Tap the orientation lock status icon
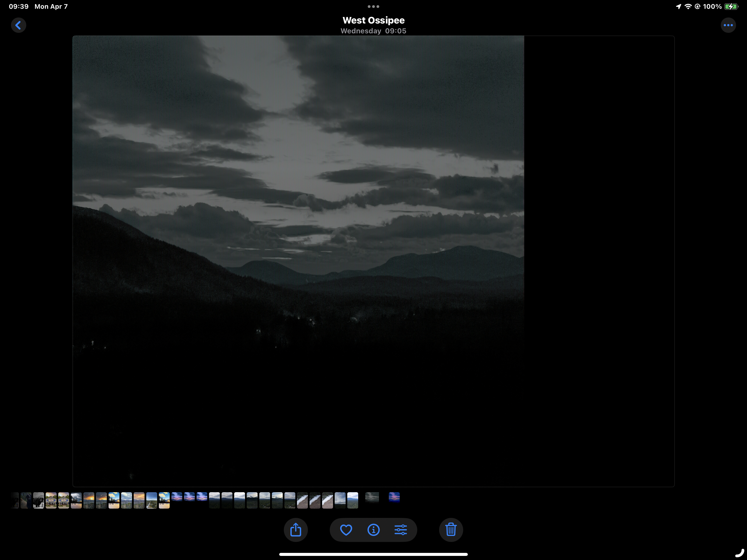The image size is (747, 560). click(x=697, y=6)
